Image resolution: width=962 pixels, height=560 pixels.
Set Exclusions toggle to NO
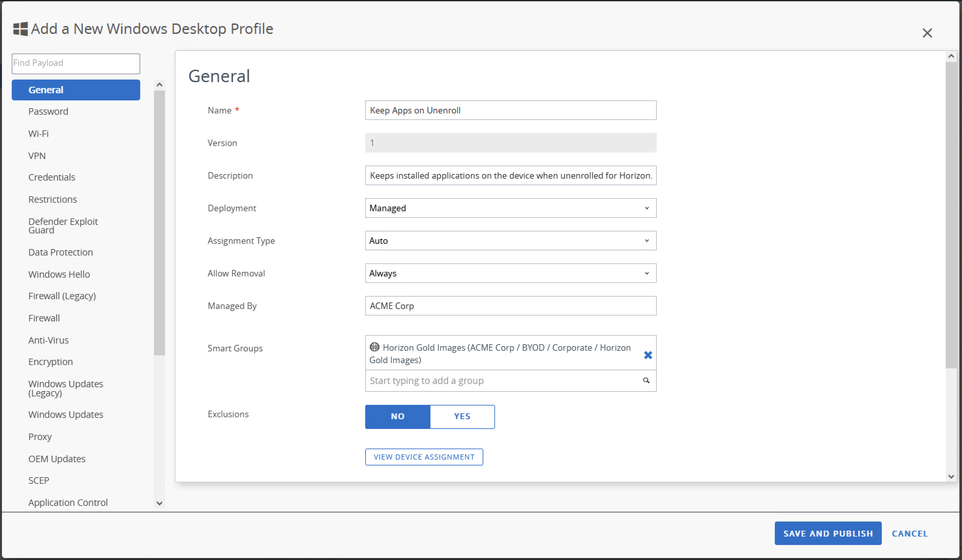398,416
